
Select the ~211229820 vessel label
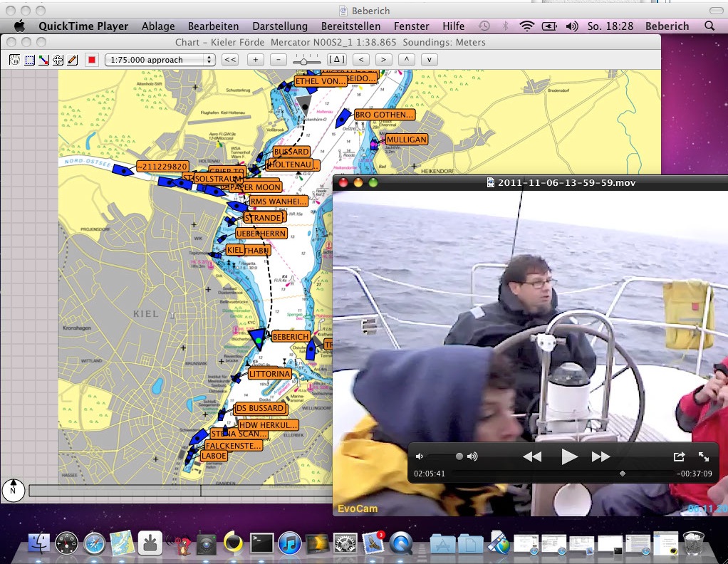pyautogui.click(x=162, y=167)
